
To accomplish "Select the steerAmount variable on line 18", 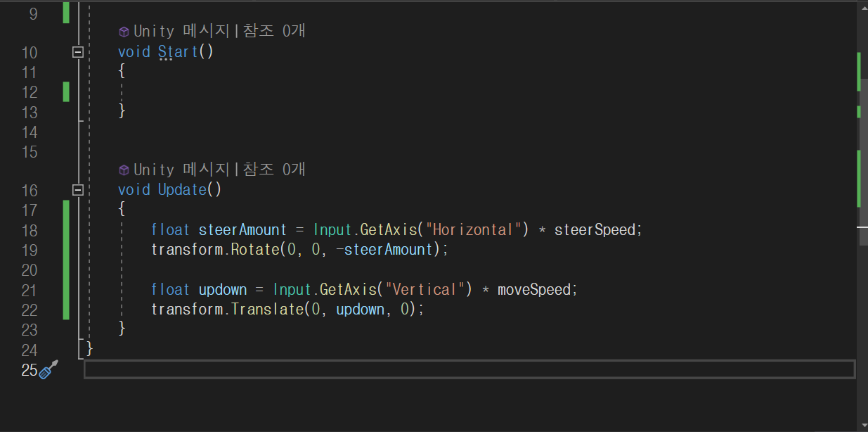I will click(x=242, y=229).
